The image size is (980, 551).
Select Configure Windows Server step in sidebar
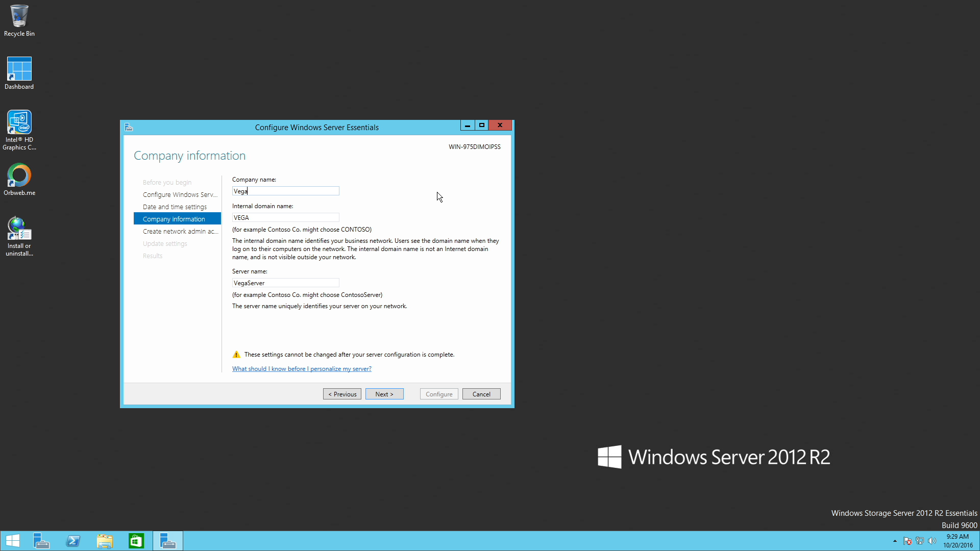pyautogui.click(x=180, y=194)
